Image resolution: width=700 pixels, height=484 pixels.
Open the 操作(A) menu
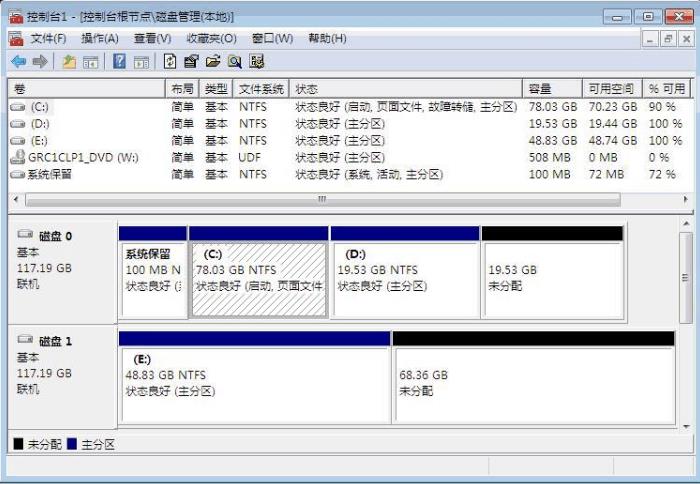100,39
